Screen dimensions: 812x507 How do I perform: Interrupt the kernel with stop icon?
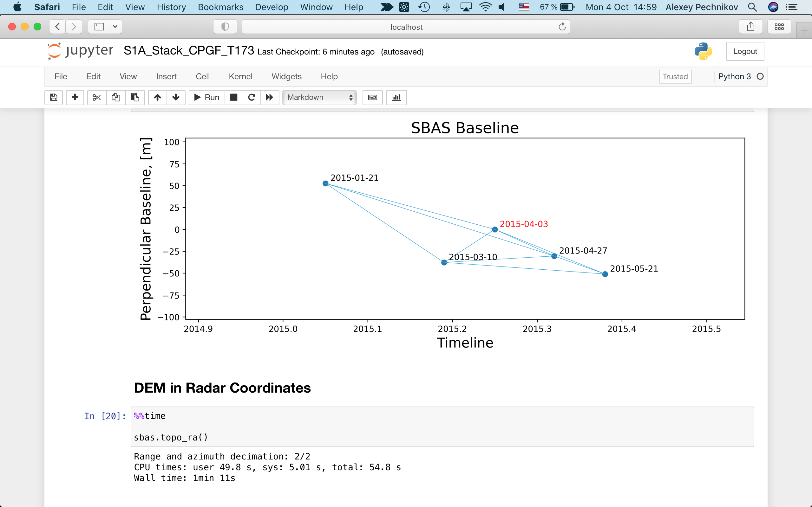click(x=234, y=97)
